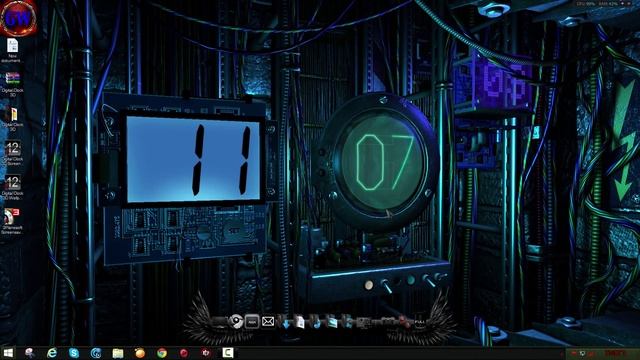Screen dimensions: 640x360
Task: Open the New document desktop file
Action: click(12, 50)
